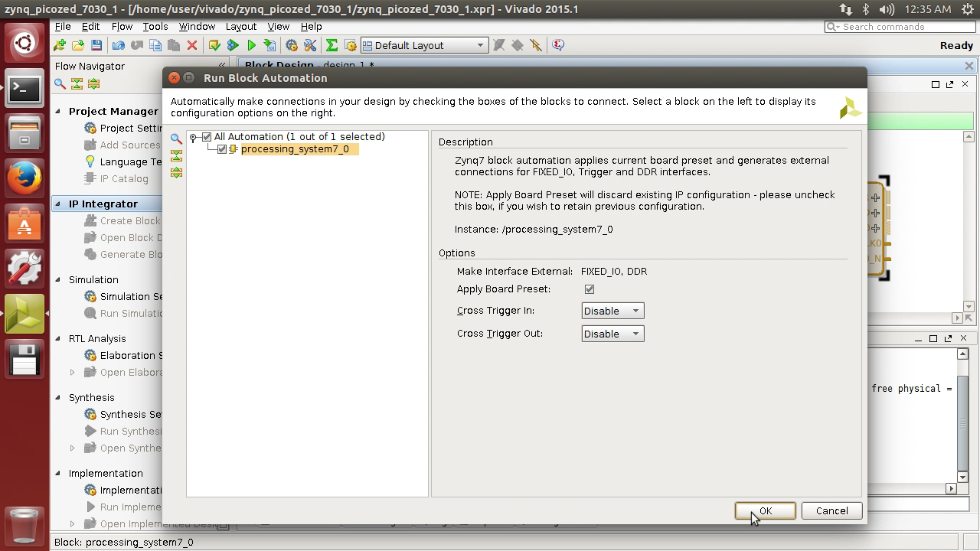Open the Help menu
This screenshot has width=980, height=551.
[x=311, y=26]
